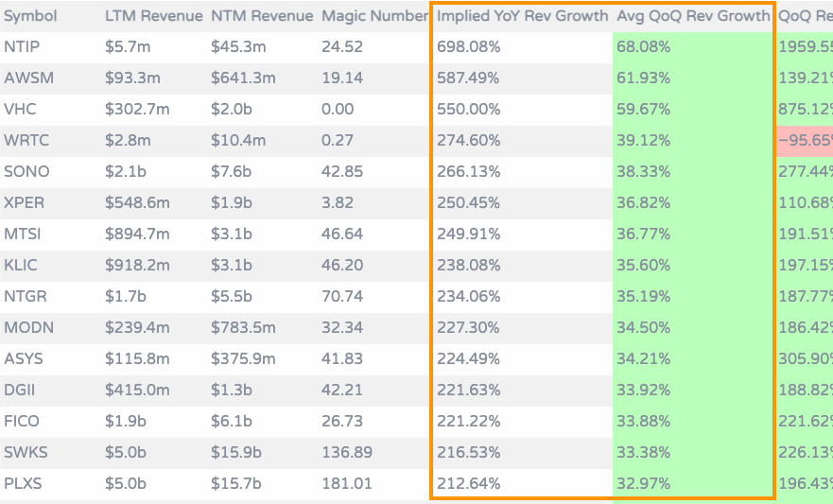Click ASYS NTM Revenue $375.9m
Image resolution: width=833 pixels, height=504 pixels.
(243, 359)
